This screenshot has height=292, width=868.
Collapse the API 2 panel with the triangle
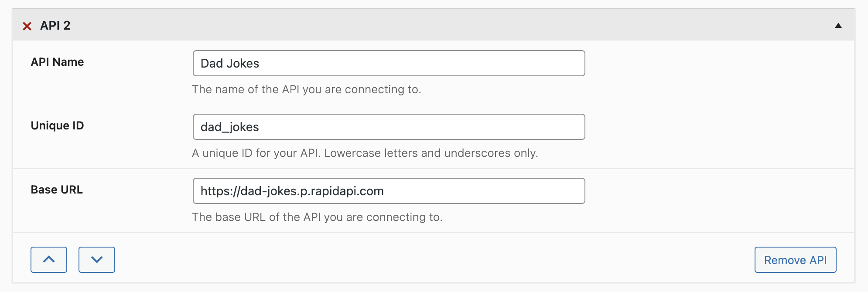[838, 26]
